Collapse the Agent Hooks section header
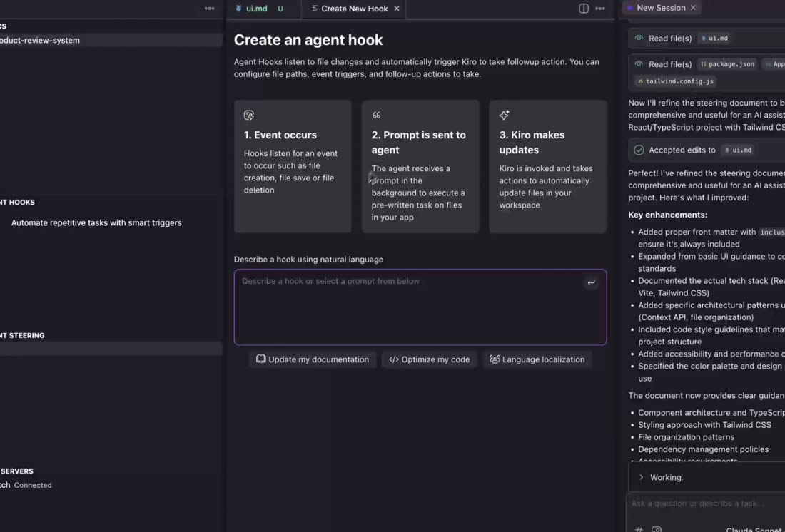The height and width of the screenshot is (532, 785). pyautogui.click(x=18, y=203)
